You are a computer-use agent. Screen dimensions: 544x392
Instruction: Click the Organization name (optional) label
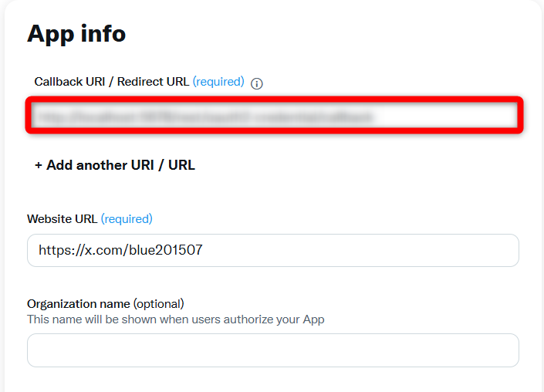tap(106, 304)
